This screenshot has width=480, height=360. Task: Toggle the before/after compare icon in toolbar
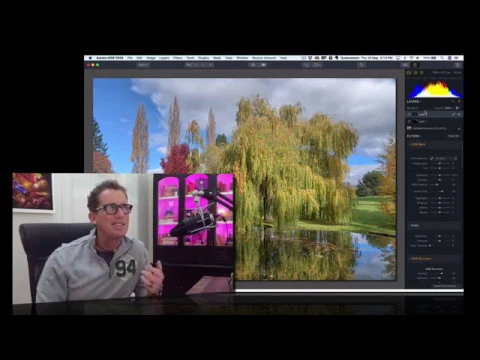263,65
